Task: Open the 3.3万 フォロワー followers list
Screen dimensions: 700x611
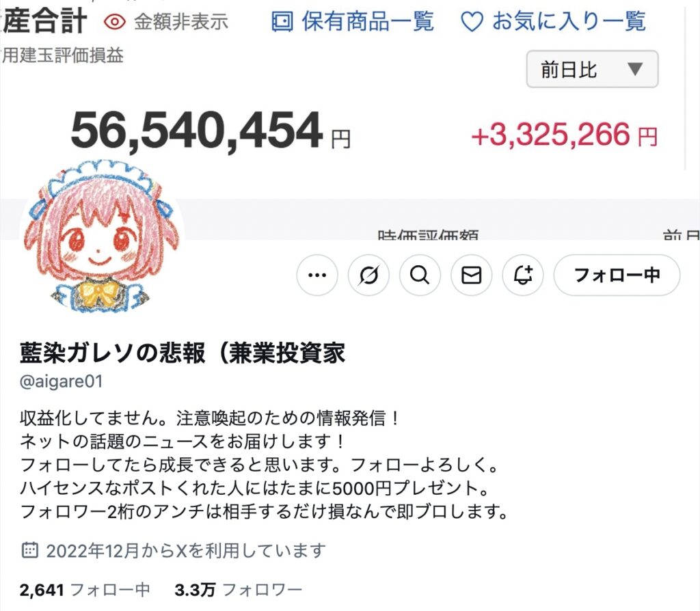Action: point(239,590)
